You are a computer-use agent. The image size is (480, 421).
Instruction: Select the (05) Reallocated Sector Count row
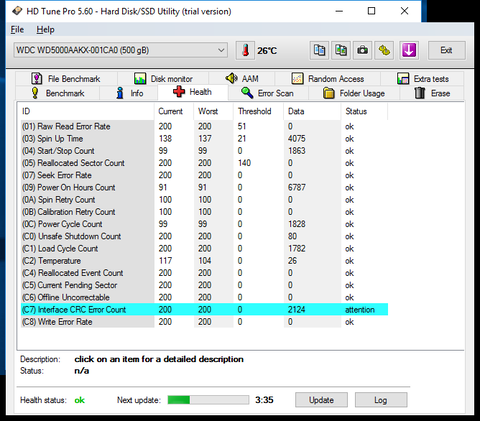click(x=204, y=163)
